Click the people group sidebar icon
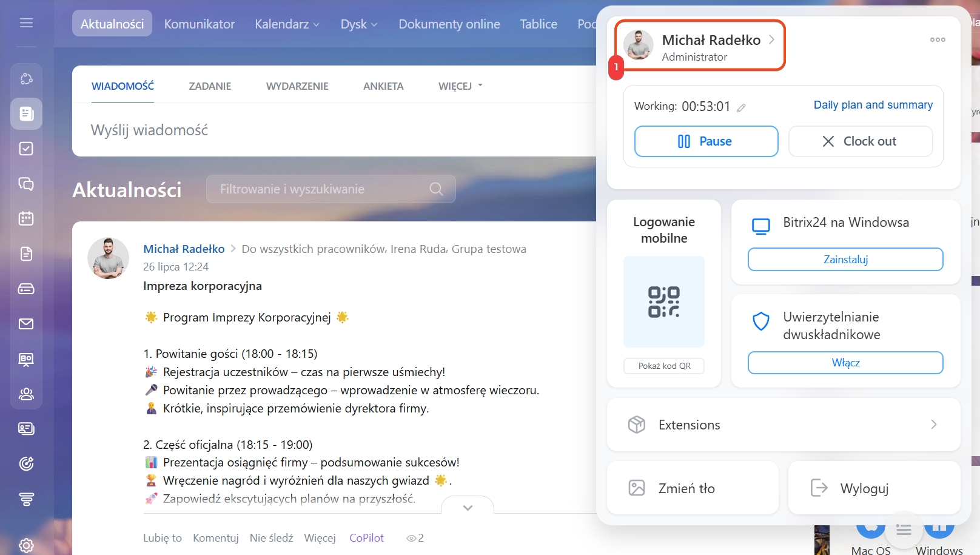Screen dimensions: 980x555 [26, 394]
